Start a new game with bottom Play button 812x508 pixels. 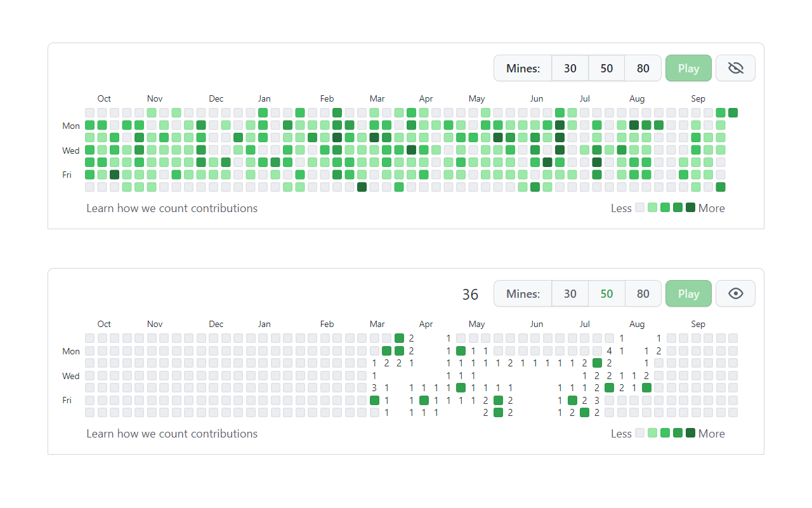pos(688,293)
